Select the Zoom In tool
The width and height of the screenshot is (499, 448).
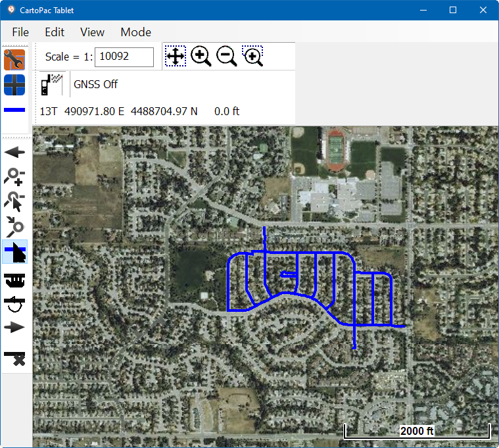201,57
